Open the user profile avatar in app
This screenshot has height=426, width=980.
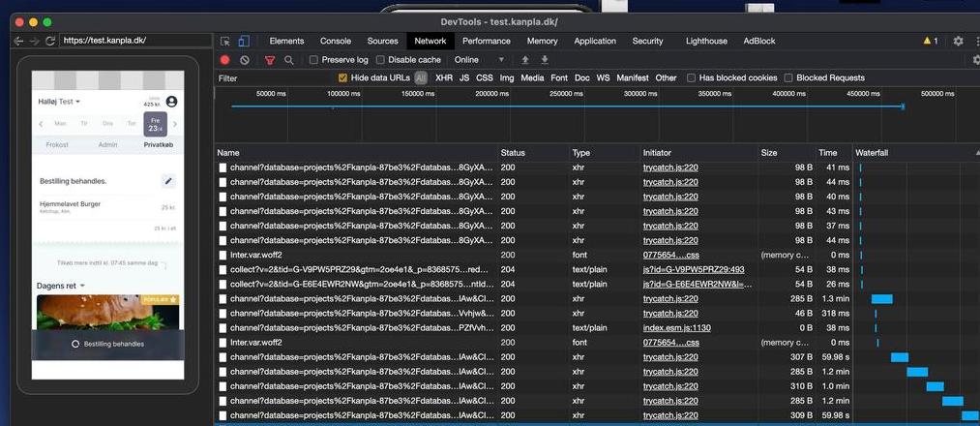[171, 102]
